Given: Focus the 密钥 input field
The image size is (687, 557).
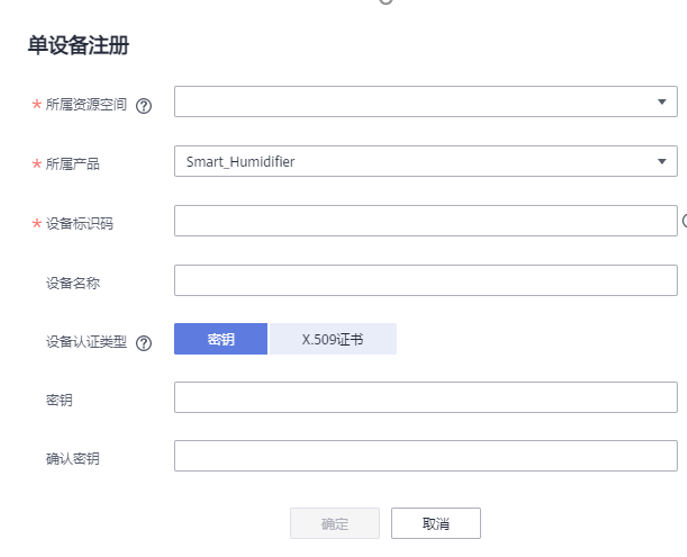Looking at the screenshot, I should coord(425,397).
